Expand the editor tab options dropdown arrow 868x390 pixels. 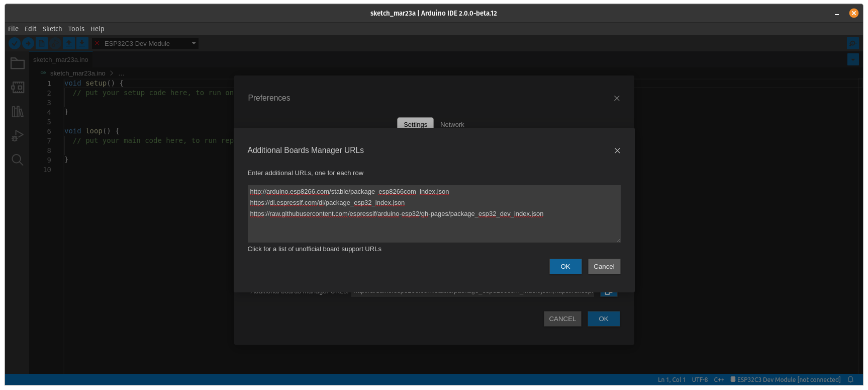click(853, 59)
